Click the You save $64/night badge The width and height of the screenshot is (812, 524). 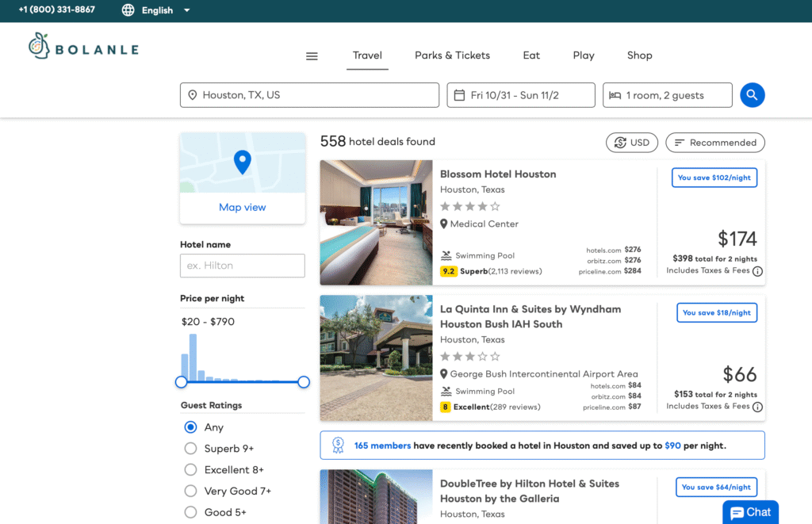(x=717, y=488)
